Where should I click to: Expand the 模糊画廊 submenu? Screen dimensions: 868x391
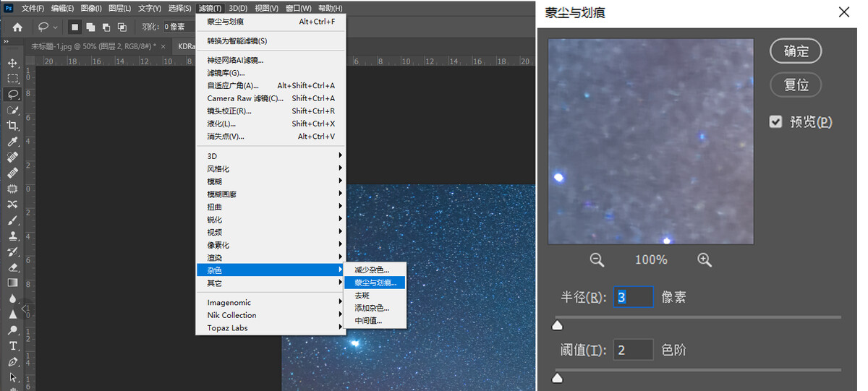[x=271, y=194]
